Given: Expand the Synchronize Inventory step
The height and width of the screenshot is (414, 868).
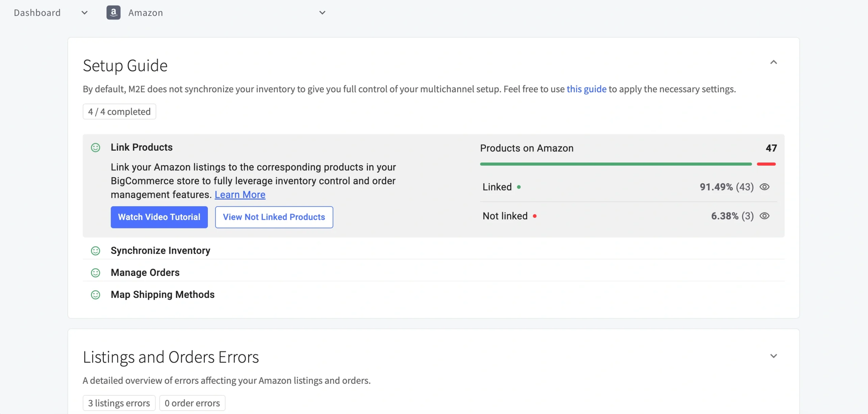Looking at the screenshot, I should click(x=160, y=251).
